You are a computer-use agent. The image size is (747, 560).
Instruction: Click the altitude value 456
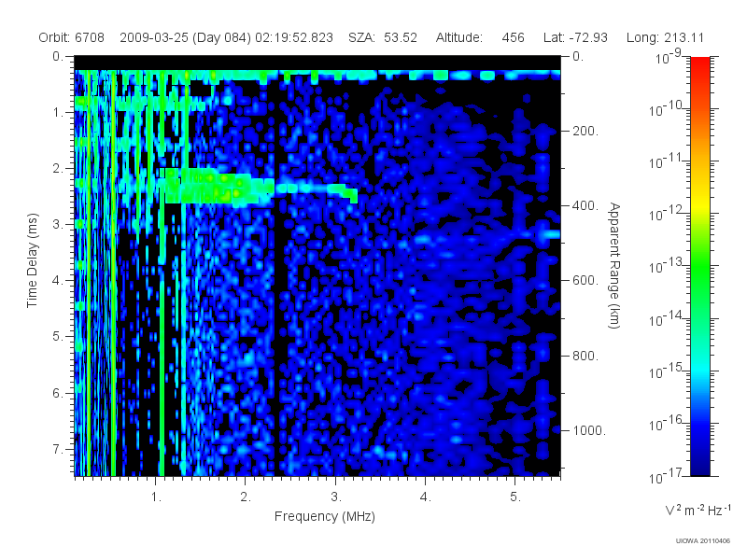[x=513, y=37]
